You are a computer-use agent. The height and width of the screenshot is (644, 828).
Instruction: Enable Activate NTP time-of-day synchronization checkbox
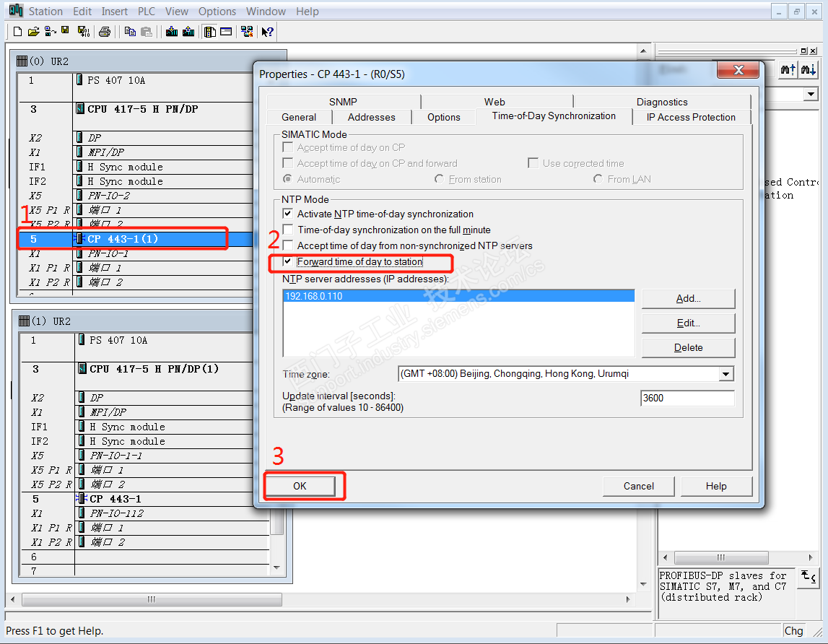pyautogui.click(x=288, y=214)
